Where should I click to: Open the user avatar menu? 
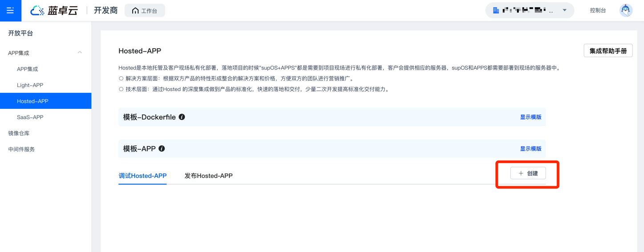tap(626, 10)
